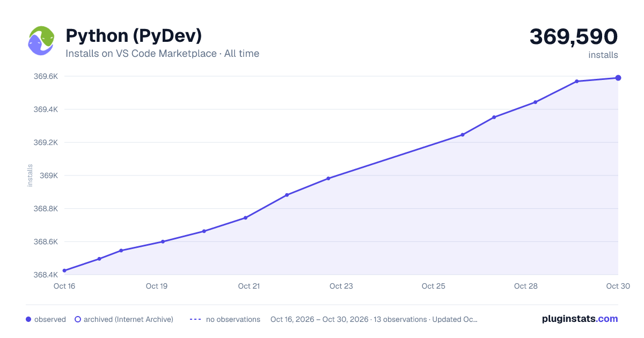The height and width of the screenshot is (338, 644).
Task: Click the Oct 16 x-axis label
Action: pos(64,286)
